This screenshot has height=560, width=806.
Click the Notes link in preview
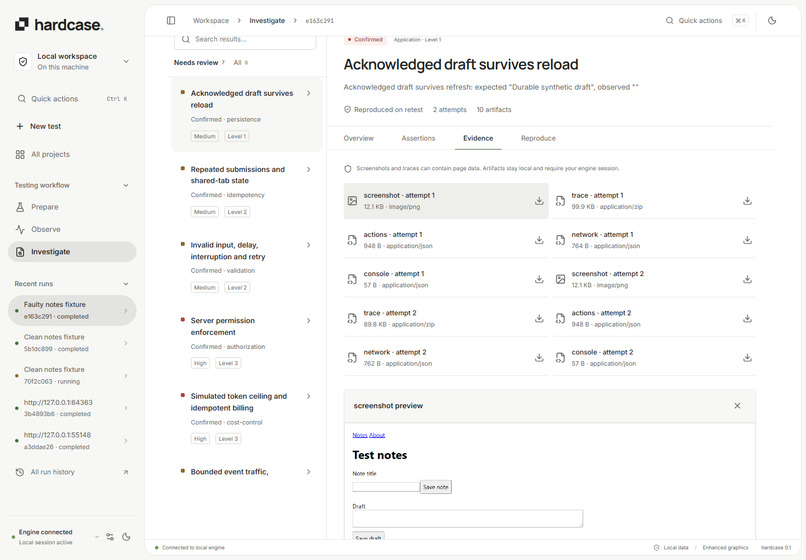pos(360,435)
